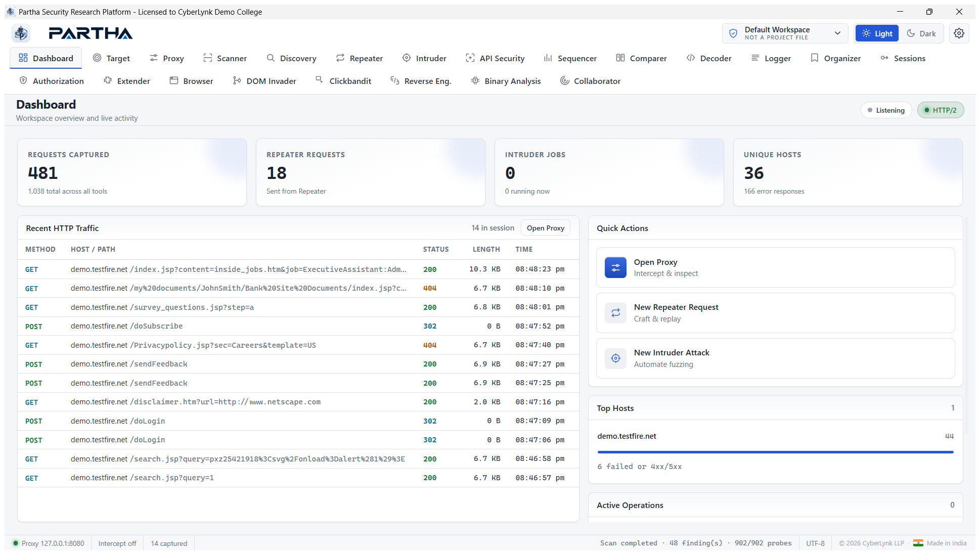Screen dimensions: 980x555
Task: Open the Binary Analysis tab
Action: [x=506, y=81]
